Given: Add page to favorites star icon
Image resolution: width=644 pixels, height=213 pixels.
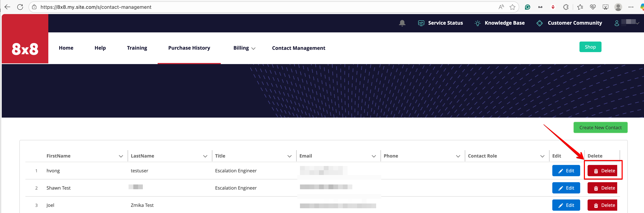Looking at the screenshot, I should point(512,7).
